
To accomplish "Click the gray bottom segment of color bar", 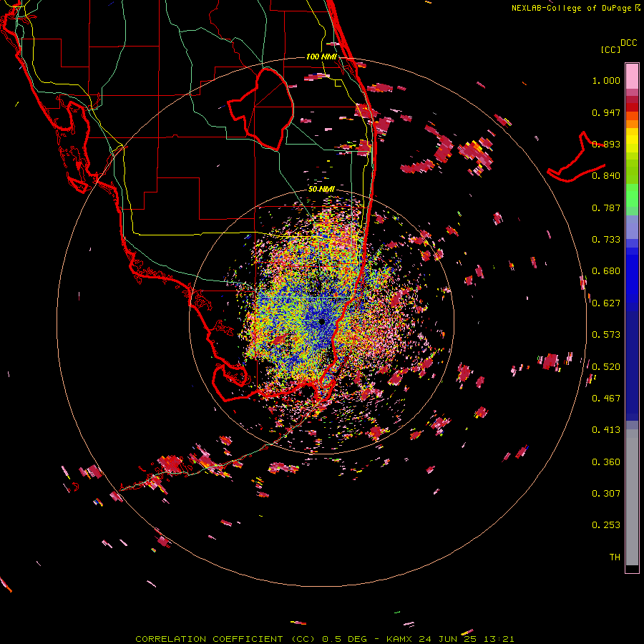I will click(x=632, y=497).
